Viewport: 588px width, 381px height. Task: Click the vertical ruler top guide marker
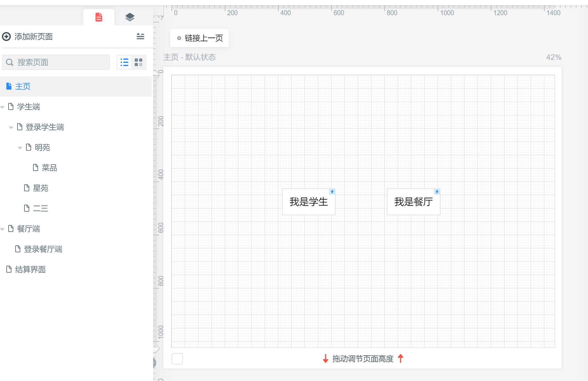click(x=156, y=74)
